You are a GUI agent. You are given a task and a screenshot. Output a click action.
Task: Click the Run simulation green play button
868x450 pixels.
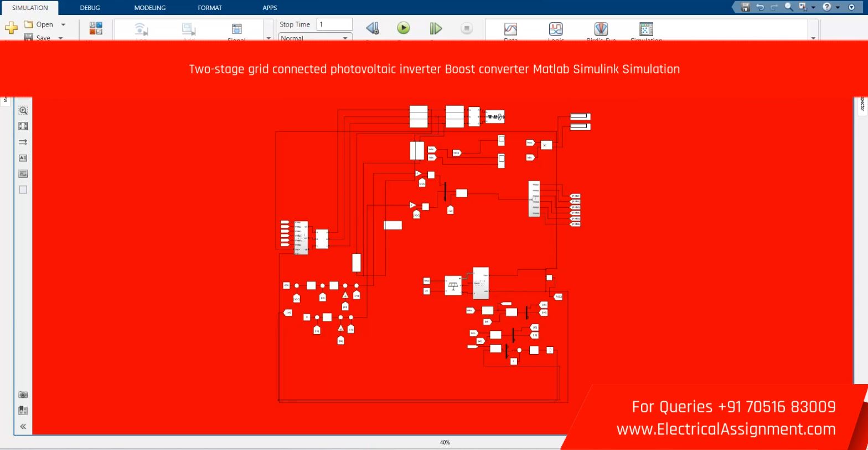404,28
